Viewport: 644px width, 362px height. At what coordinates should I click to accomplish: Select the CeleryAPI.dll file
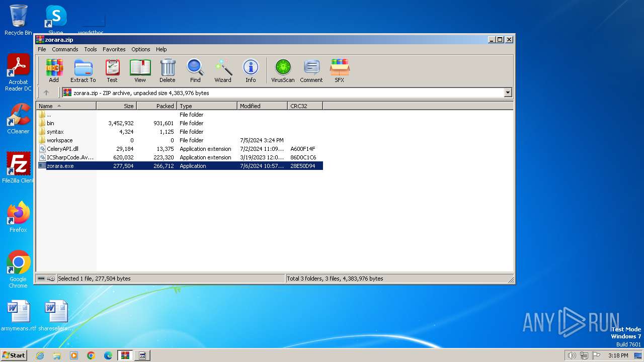(x=180, y=149)
